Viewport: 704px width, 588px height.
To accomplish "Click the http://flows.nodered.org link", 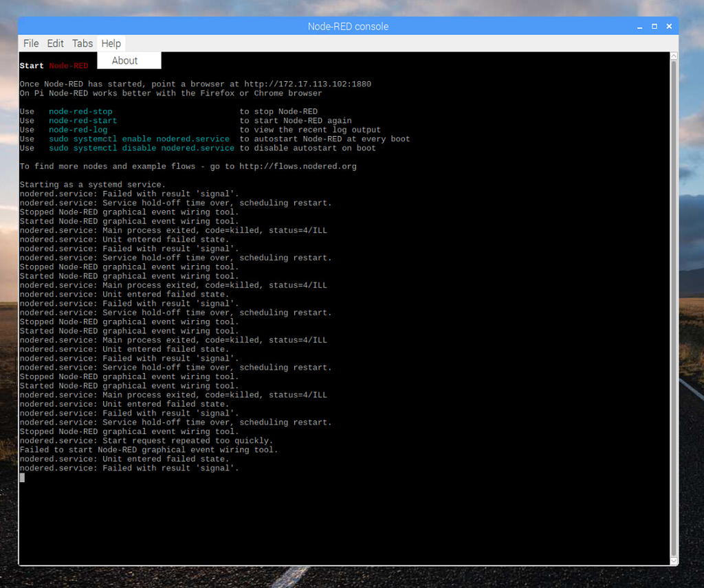I will (x=298, y=166).
